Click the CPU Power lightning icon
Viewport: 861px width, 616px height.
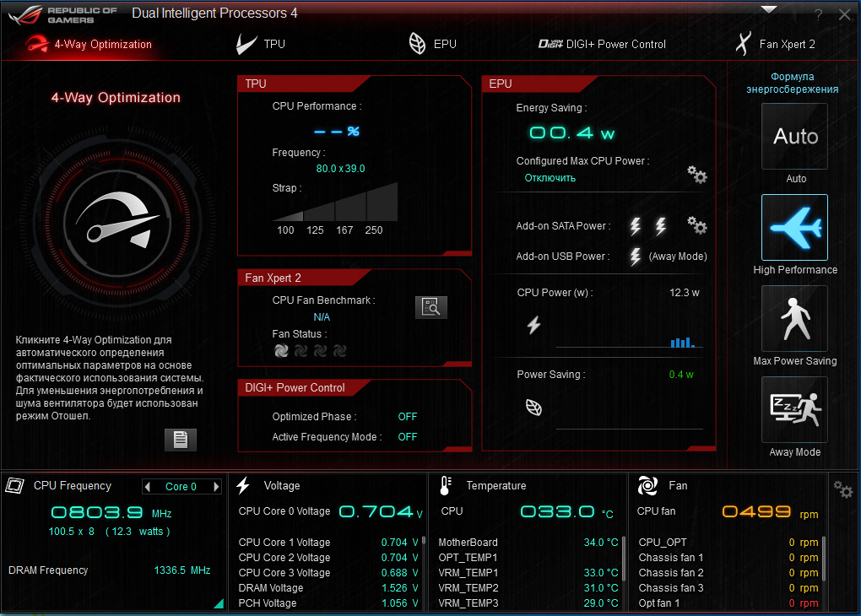(x=533, y=325)
